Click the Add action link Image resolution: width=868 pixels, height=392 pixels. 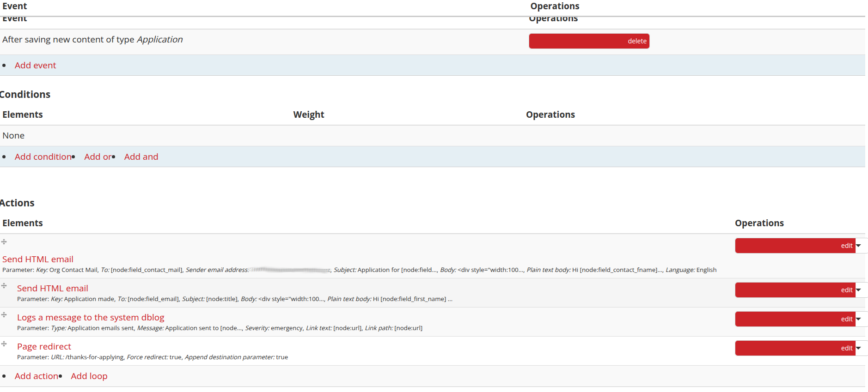click(x=37, y=376)
